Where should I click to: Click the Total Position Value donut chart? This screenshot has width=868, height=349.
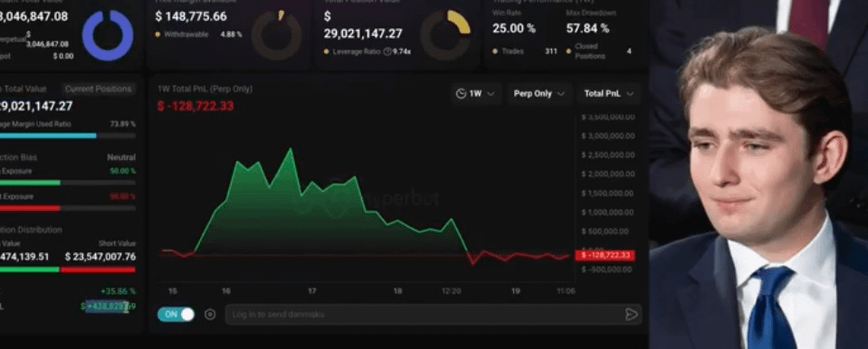coord(445,35)
